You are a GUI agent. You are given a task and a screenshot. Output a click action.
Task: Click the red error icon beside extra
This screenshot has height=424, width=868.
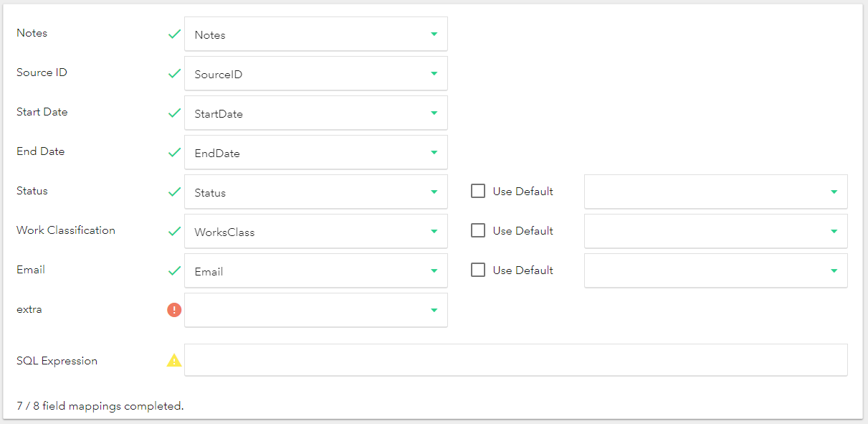pyautogui.click(x=174, y=310)
